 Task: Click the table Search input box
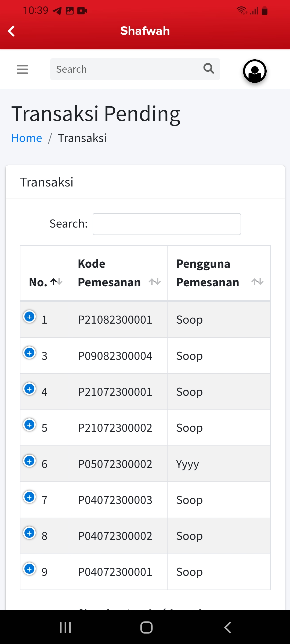(x=167, y=224)
